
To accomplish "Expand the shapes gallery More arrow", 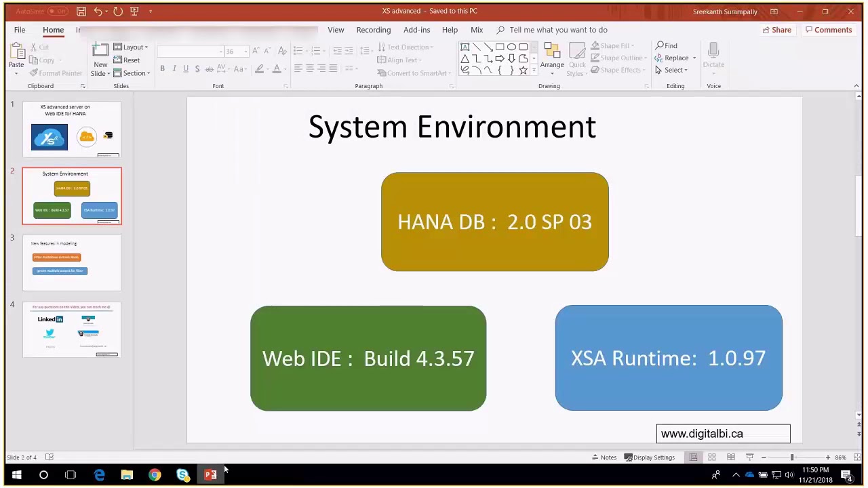I will [x=534, y=70].
